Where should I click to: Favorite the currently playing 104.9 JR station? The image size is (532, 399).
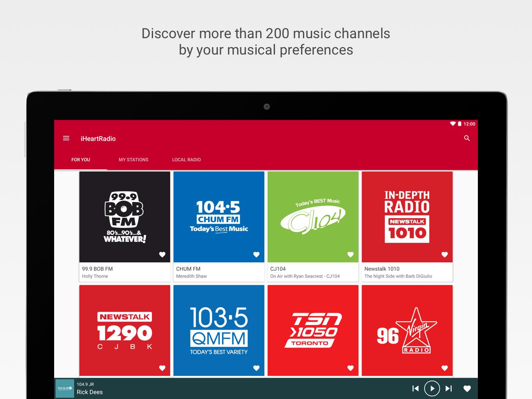point(467,388)
